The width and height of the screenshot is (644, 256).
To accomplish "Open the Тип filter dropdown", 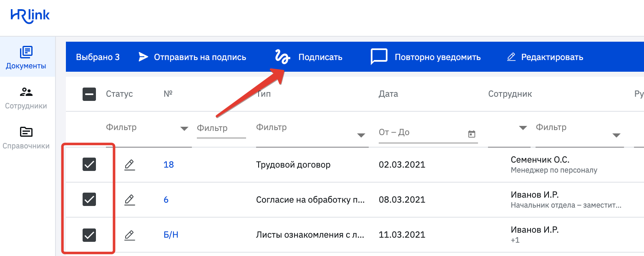I will tap(360, 136).
